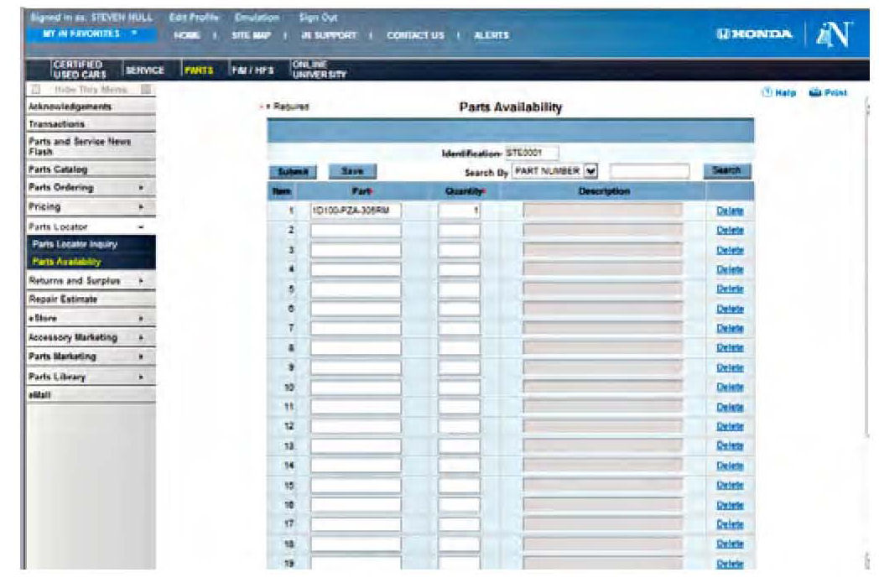Screen dimensions: 879x588
Task: Toggle the Hide This Menu checkbox
Action: pos(34,90)
